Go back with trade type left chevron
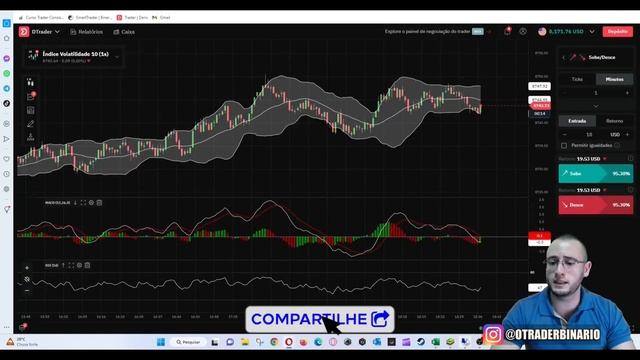 coord(564,58)
